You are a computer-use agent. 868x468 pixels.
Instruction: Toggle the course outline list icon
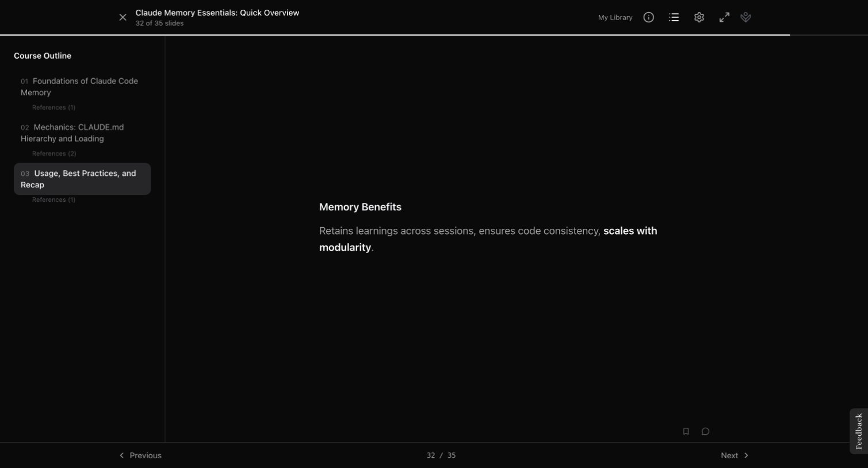[674, 17]
